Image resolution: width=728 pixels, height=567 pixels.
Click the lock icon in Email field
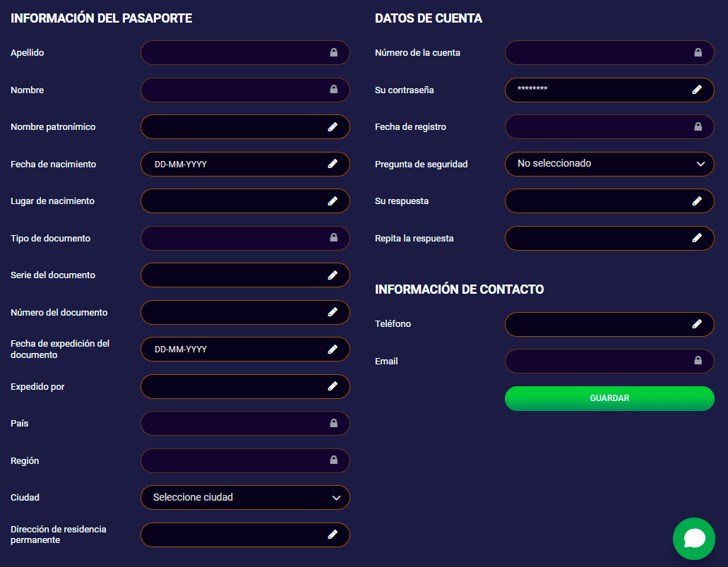pos(698,361)
